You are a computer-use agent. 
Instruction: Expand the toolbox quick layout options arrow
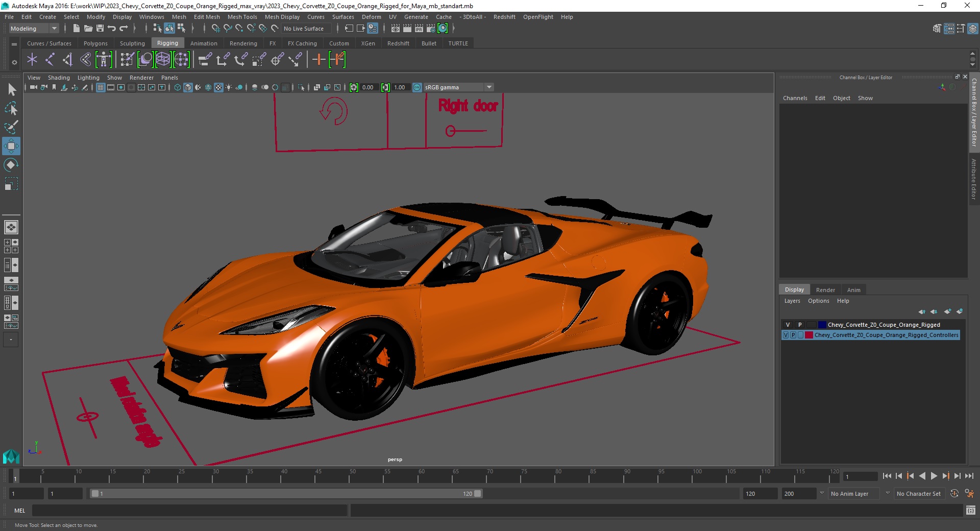tap(11, 340)
